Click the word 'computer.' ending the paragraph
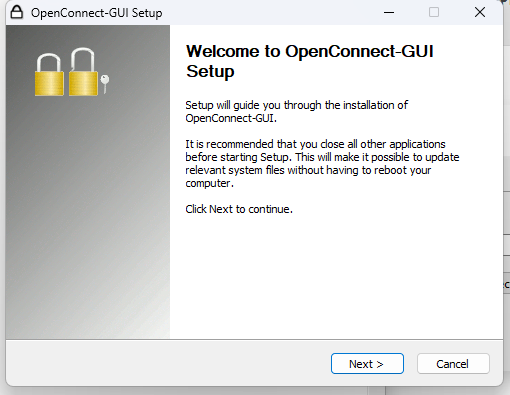The image size is (510, 395). point(209,183)
